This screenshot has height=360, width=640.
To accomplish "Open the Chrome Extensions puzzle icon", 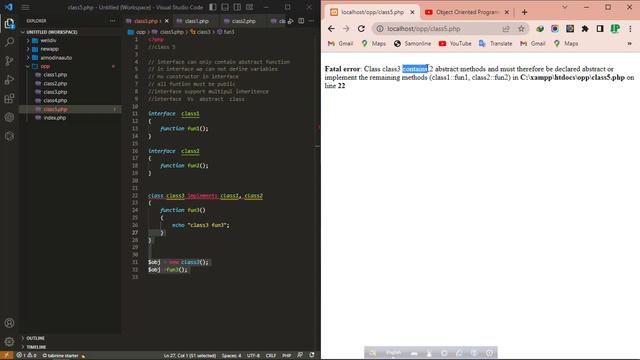I will [x=585, y=29].
